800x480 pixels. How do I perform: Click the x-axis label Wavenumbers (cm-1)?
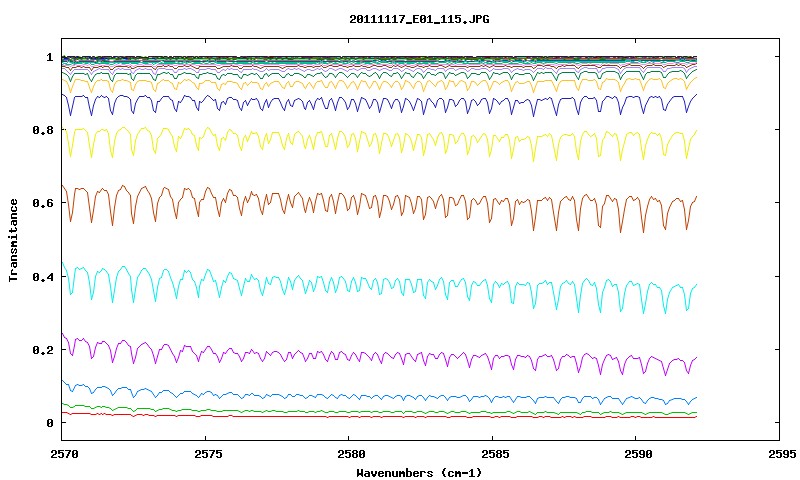click(419, 473)
